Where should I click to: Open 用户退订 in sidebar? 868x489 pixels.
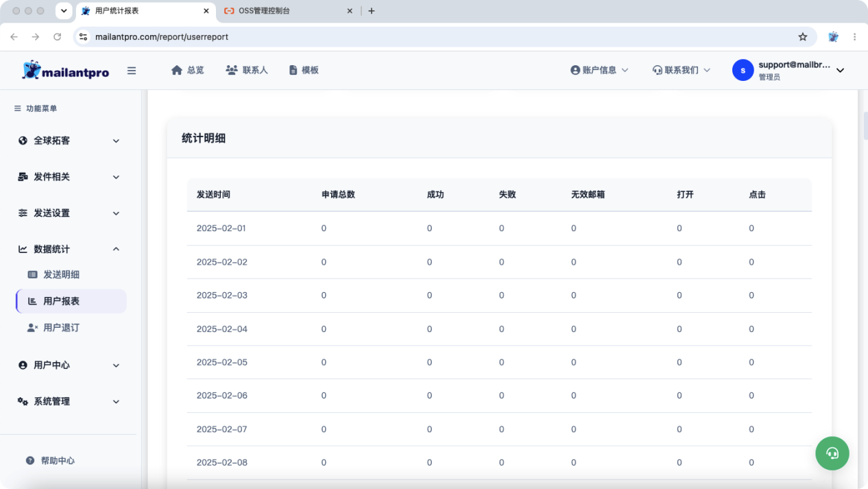(x=71, y=328)
